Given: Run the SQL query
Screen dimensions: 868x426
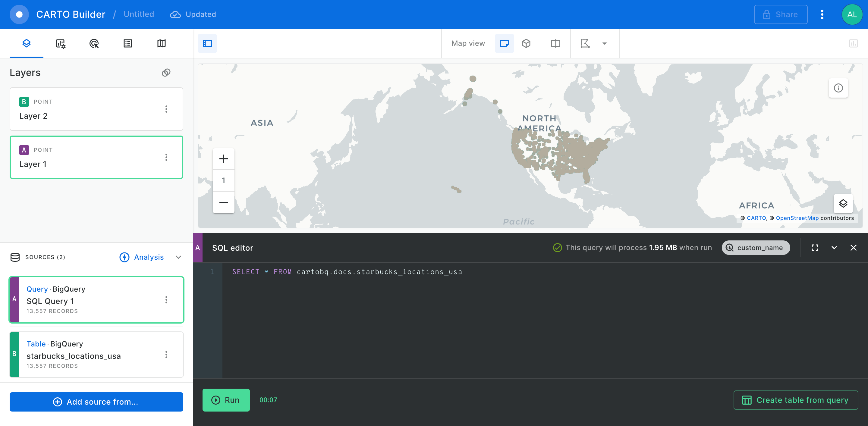Looking at the screenshot, I should tap(226, 400).
